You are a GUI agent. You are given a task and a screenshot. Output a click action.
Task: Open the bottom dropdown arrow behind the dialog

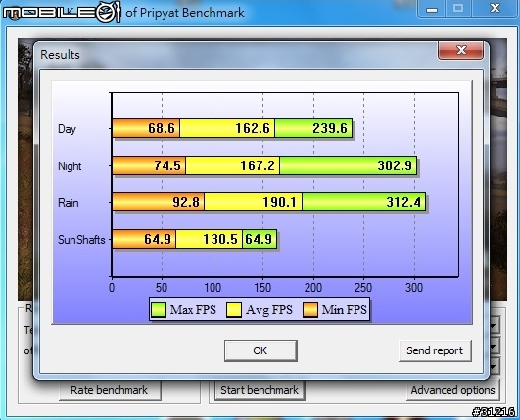click(x=494, y=366)
